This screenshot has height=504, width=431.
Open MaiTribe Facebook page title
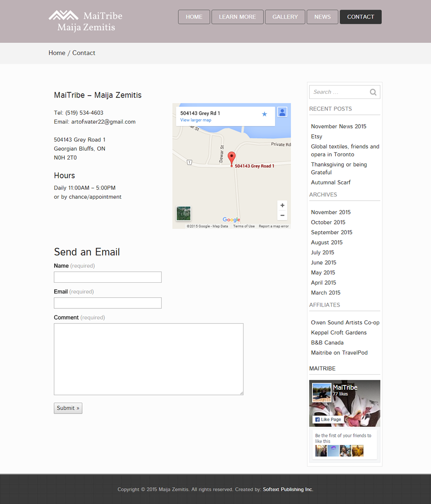[x=345, y=387]
